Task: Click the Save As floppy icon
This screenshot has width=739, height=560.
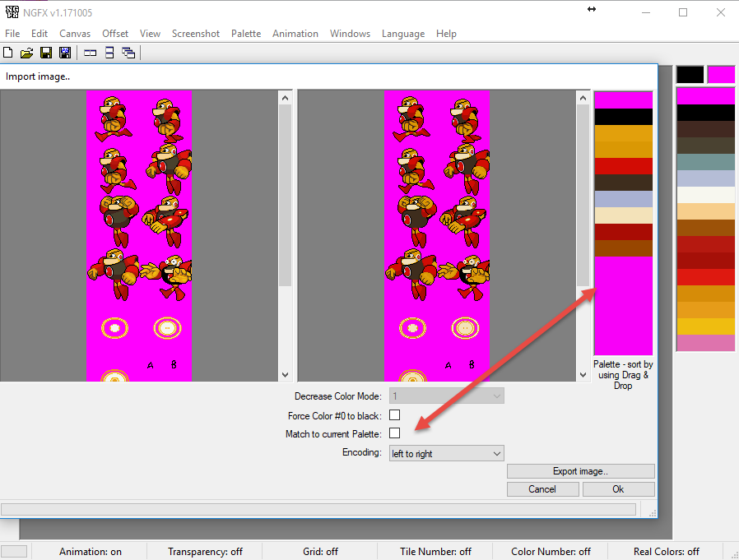Action: (x=65, y=53)
